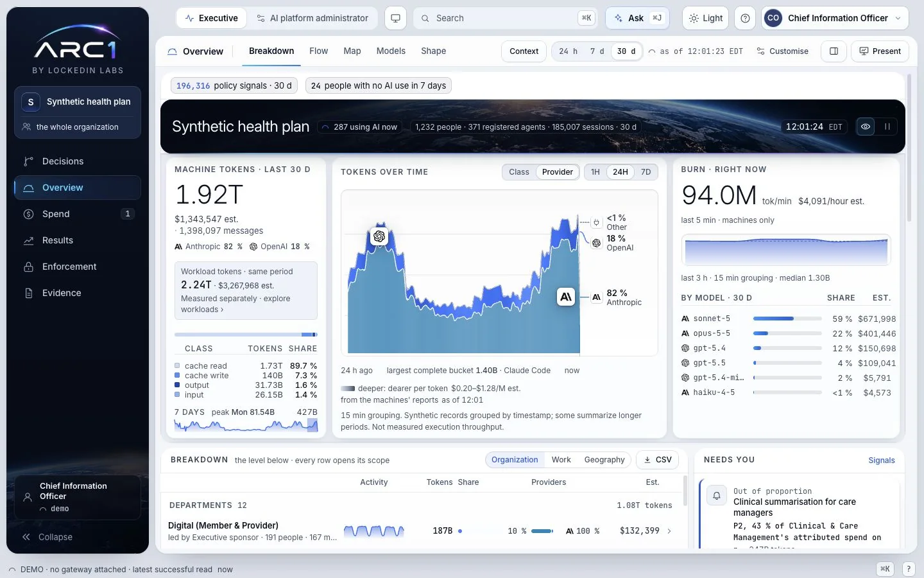The width and height of the screenshot is (924, 578).
Task: Toggle the side panel layout icon
Action: (834, 51)
